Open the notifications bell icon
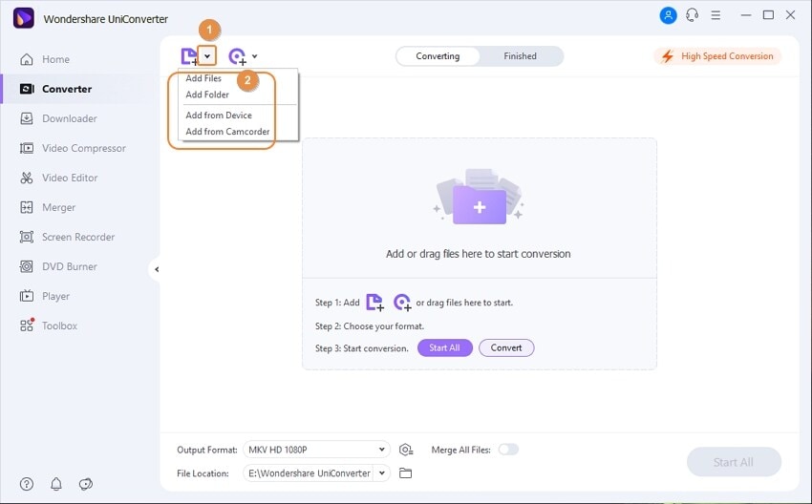Screen dimensions: 812x504 coord(56,484)
